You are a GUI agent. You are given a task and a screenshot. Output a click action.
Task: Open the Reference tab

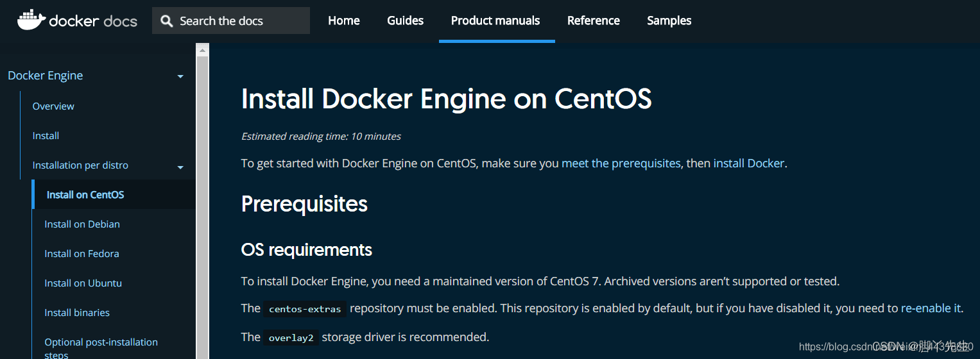click(593, 21)
